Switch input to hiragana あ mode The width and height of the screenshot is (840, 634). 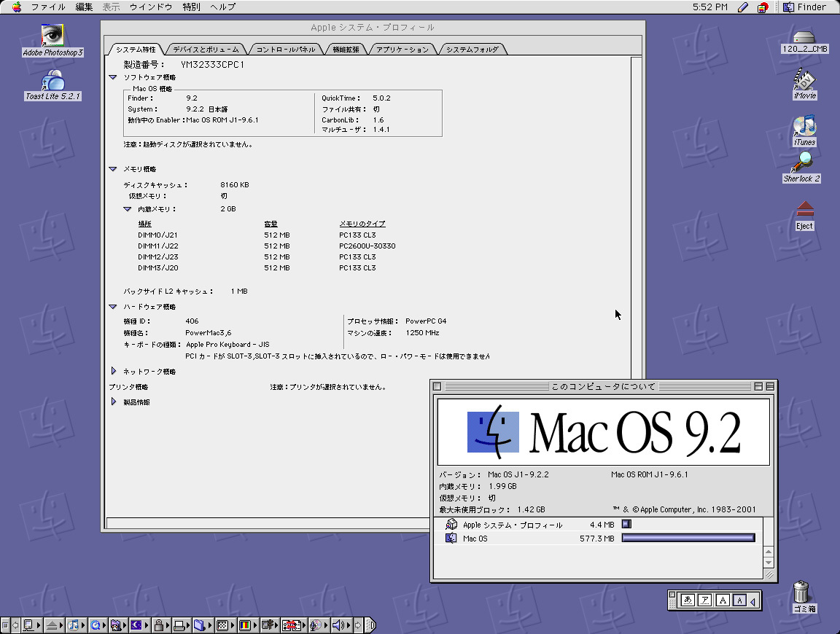coord(688,600)
